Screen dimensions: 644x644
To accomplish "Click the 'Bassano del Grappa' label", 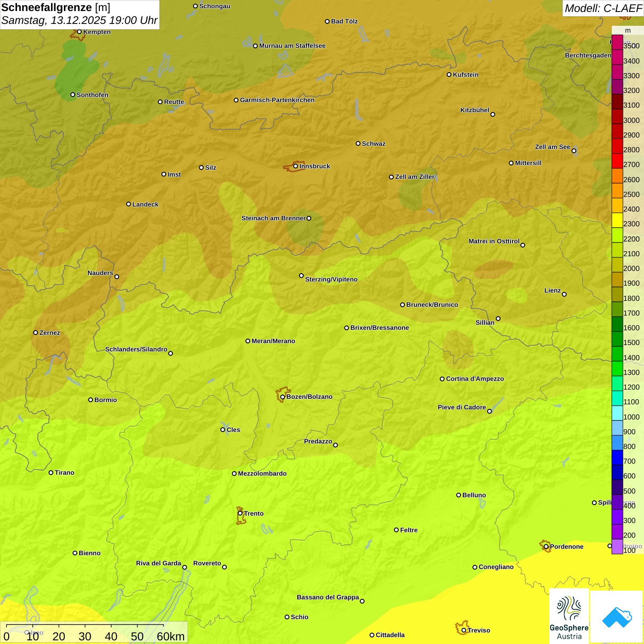I will [328, 597].
